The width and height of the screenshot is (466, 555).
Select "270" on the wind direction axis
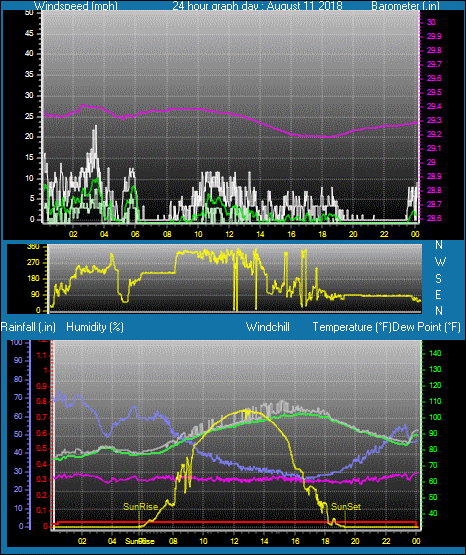click(33, 263)
